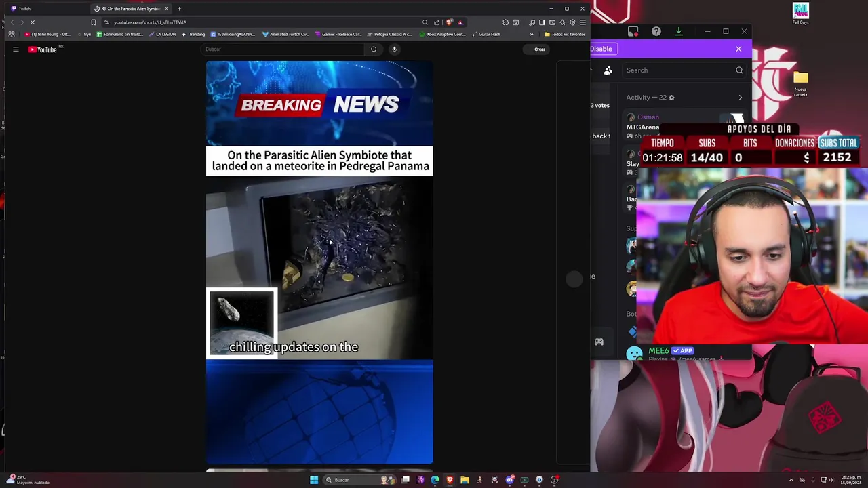Open File Explorer from the taskbar
868x488 pixels.
pyautogui.click(x=465, y=480)
